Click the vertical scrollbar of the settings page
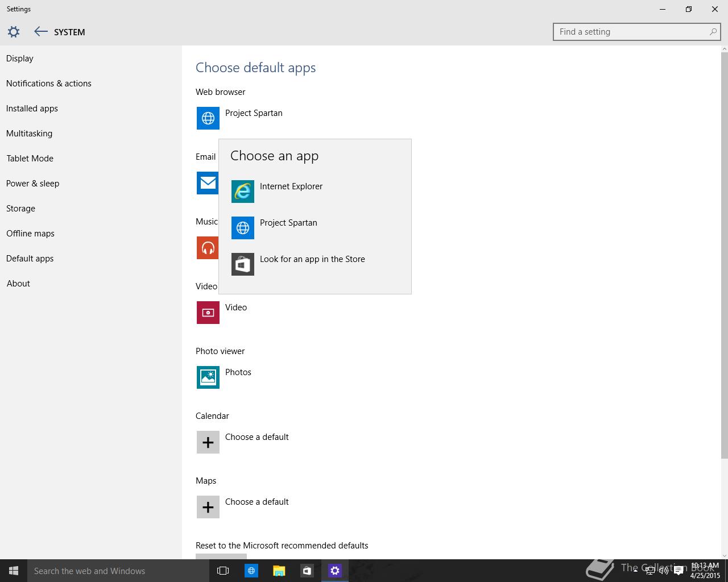Image resolution: width=728 pixels, height=582 pixels. 724,255
